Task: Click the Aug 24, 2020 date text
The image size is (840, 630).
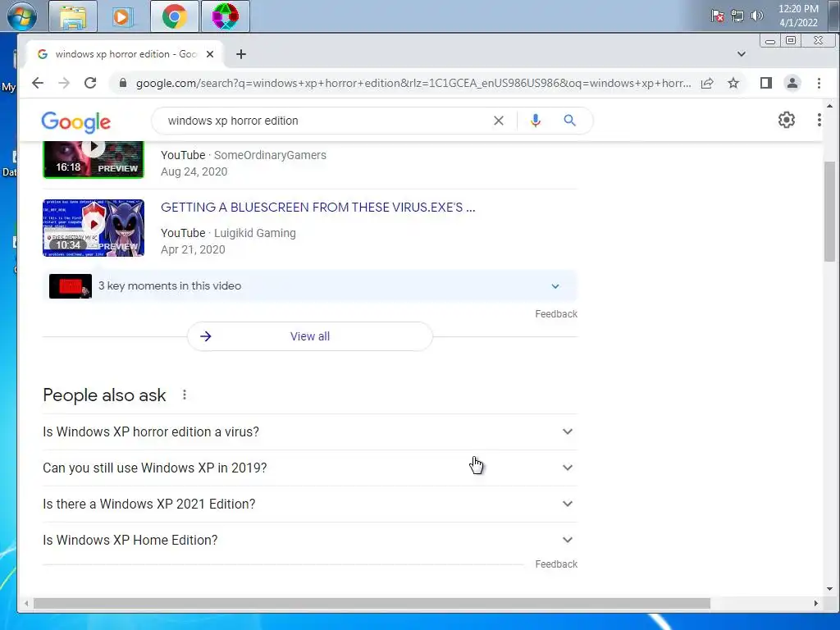Action: coord(194,172)
